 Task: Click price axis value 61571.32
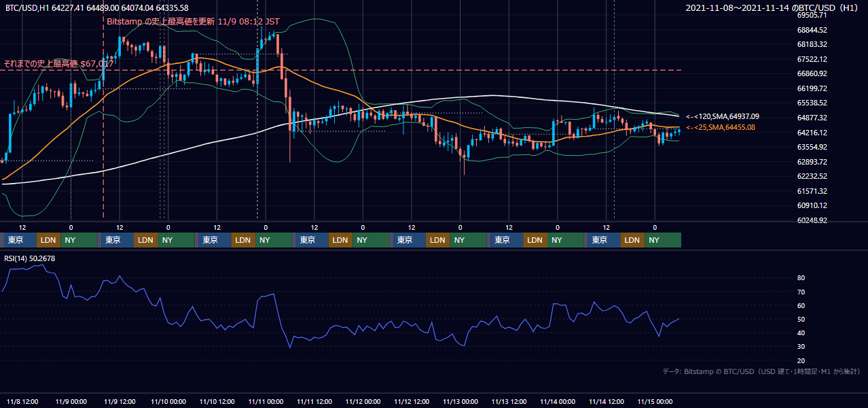(x=812, y=191)
